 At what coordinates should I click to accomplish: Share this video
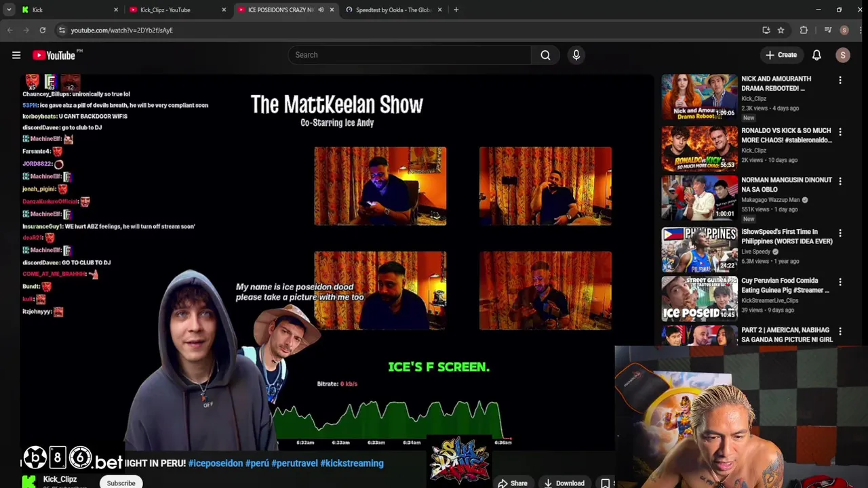513,483
